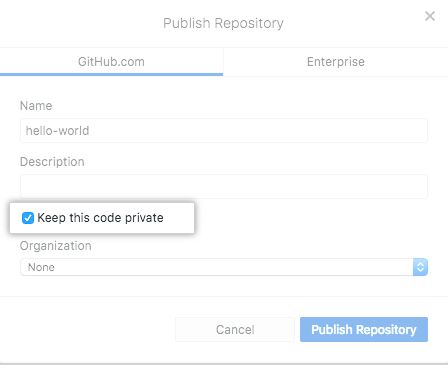
Task: Click the Organization dropdown arrow stepper
Action: pos(420,267)
